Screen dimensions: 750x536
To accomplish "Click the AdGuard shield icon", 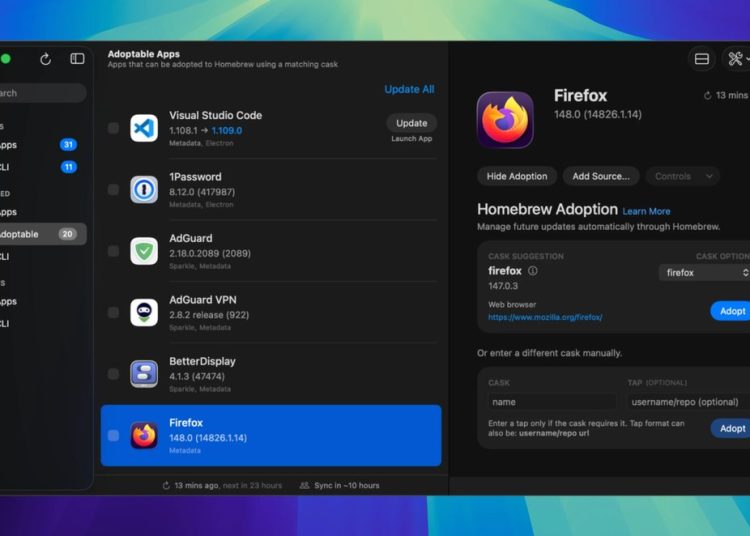I will (x=144, y=251).
